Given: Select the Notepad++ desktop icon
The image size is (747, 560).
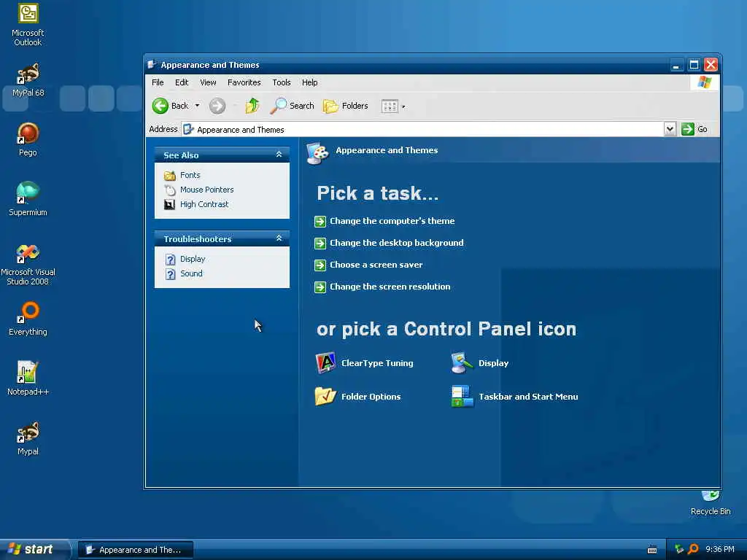Looking at the screenshot, I should point(28,373).
